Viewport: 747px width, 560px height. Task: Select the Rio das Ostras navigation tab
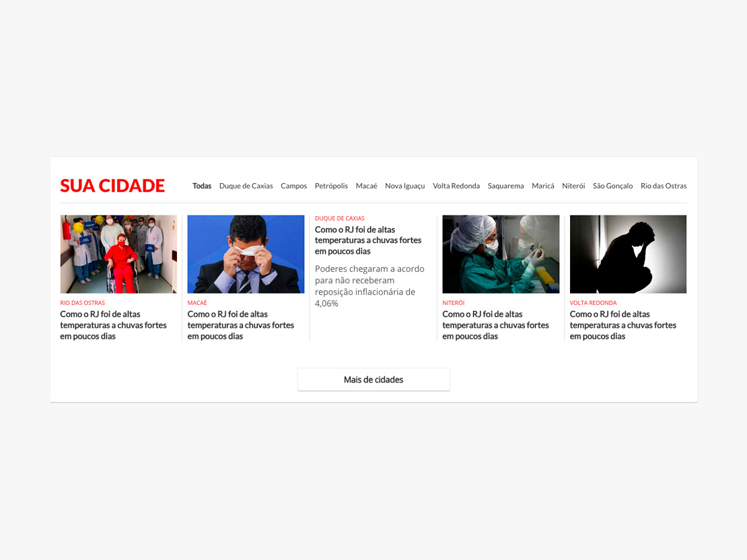pyautogui.click(x=664, y=186)
